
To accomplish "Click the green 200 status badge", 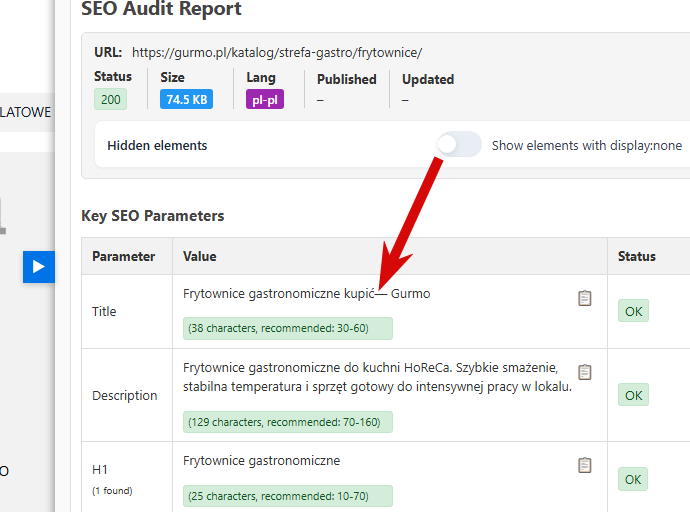I will (x=110, y=100).
